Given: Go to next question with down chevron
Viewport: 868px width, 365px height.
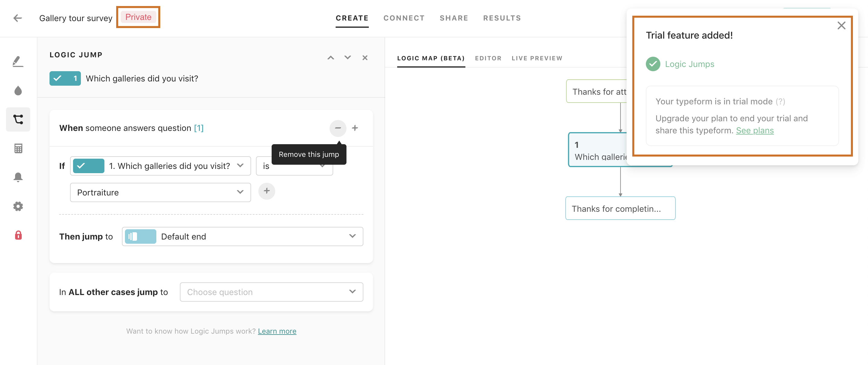Looking at the screenshot, I should 347,58.
